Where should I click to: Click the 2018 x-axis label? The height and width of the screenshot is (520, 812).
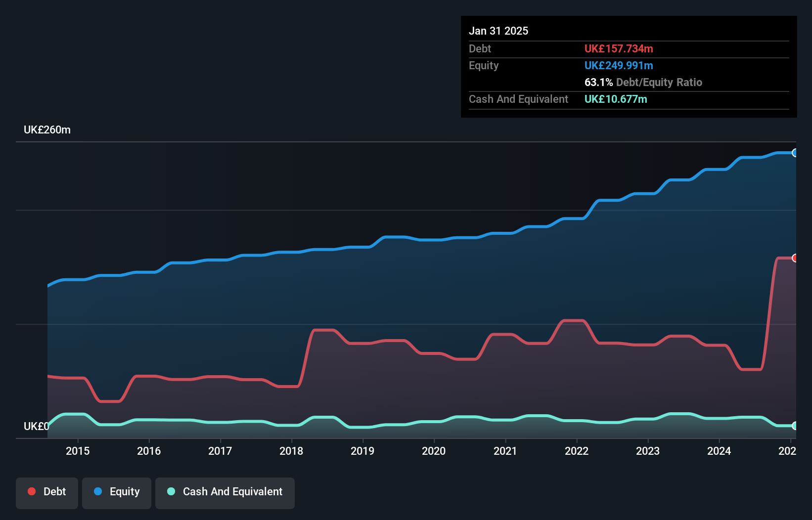tap(291, 451)
